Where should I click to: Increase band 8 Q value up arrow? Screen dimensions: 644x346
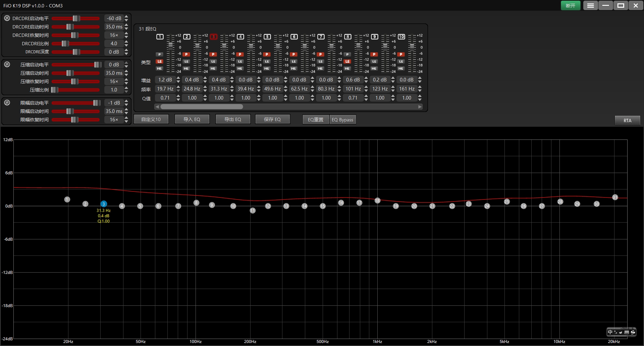pyautogui.click(x=366, y=96)
